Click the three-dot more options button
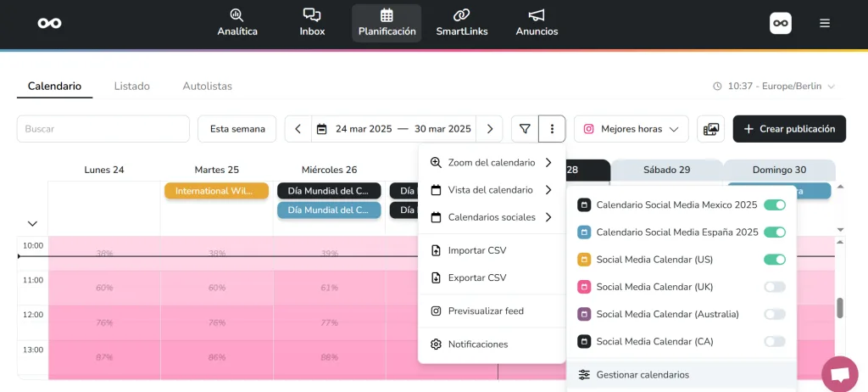 (552, 129)
